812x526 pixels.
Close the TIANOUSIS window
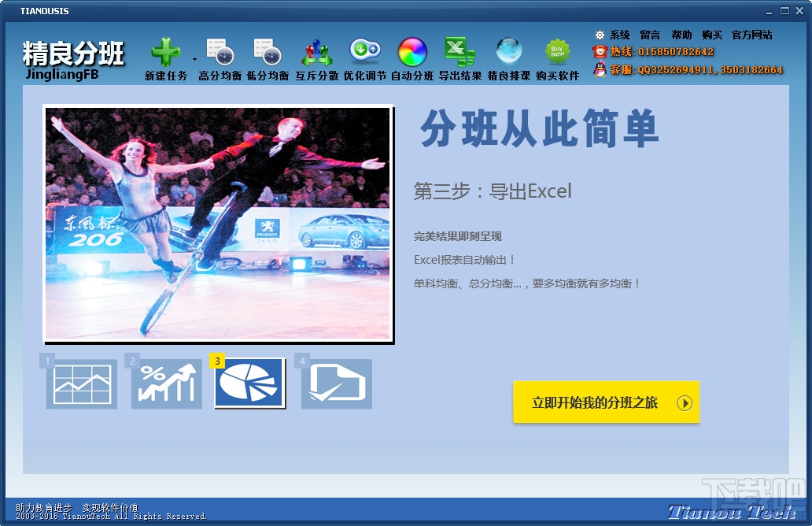(800, 11)
